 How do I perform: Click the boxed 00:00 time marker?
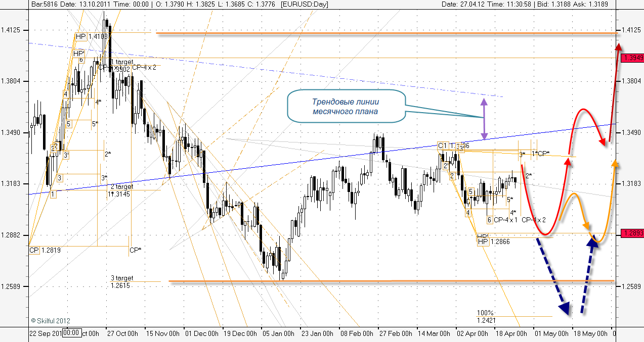[71, 333]
